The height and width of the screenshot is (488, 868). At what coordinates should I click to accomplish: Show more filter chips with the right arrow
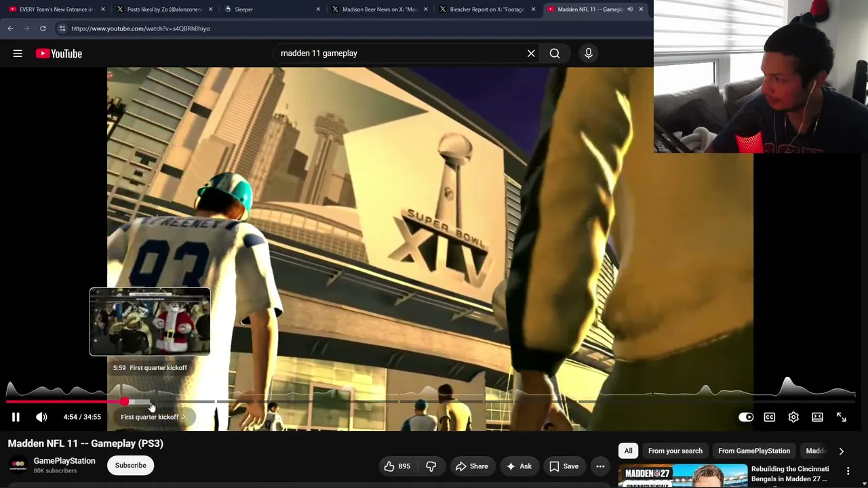coord(842,451)
